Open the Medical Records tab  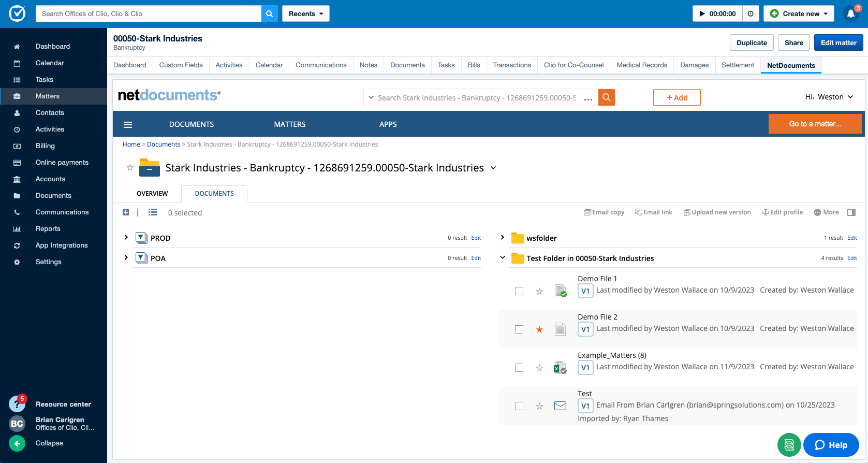tap(642, 65)
